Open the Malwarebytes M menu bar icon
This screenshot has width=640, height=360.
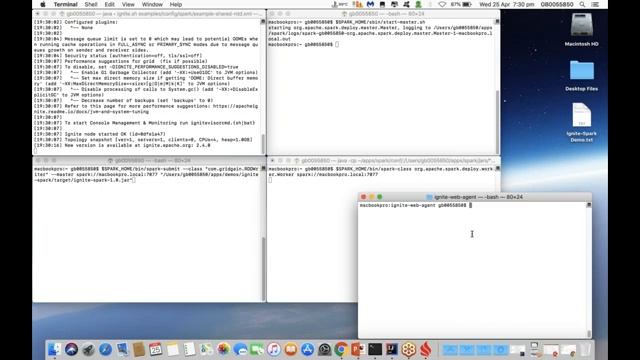coord(370,4)
